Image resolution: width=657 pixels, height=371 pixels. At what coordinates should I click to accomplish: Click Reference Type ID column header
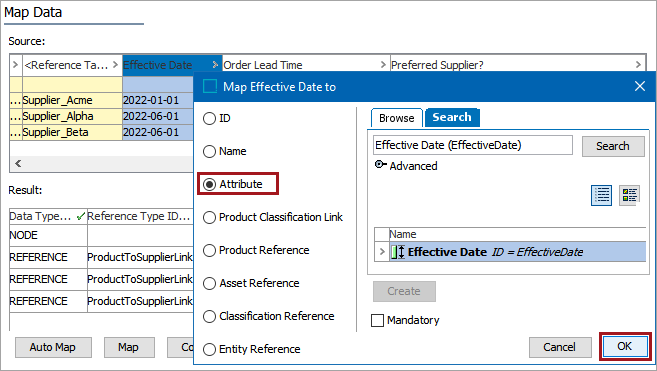(140, 216)
